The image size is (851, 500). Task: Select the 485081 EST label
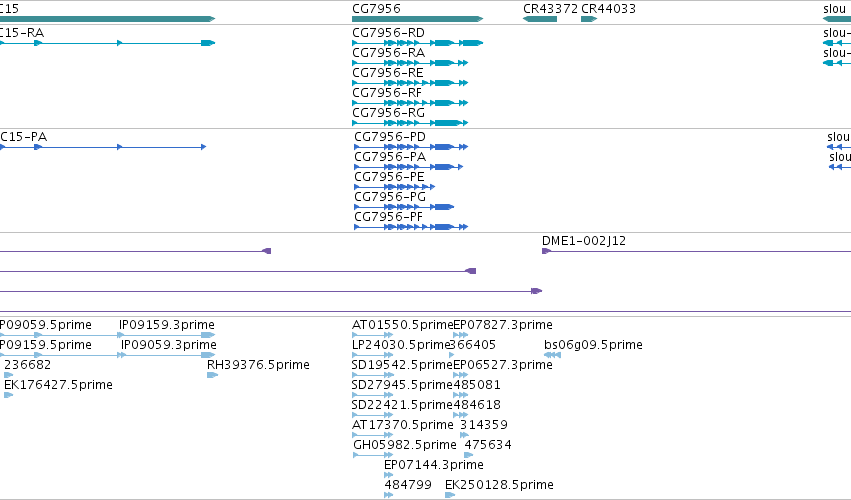477,385
